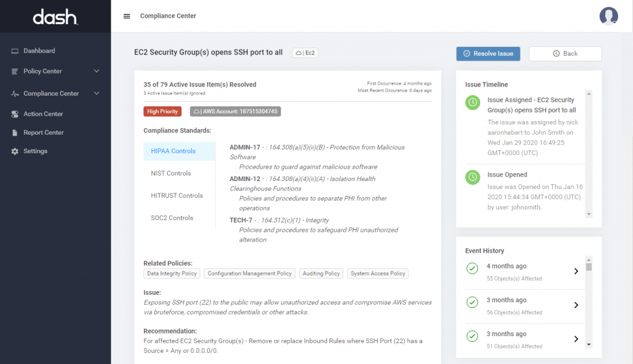Viewport: 633px width, 364px height.
Task: Click the Report Center document icon
Action: click(x=15, y=132)
